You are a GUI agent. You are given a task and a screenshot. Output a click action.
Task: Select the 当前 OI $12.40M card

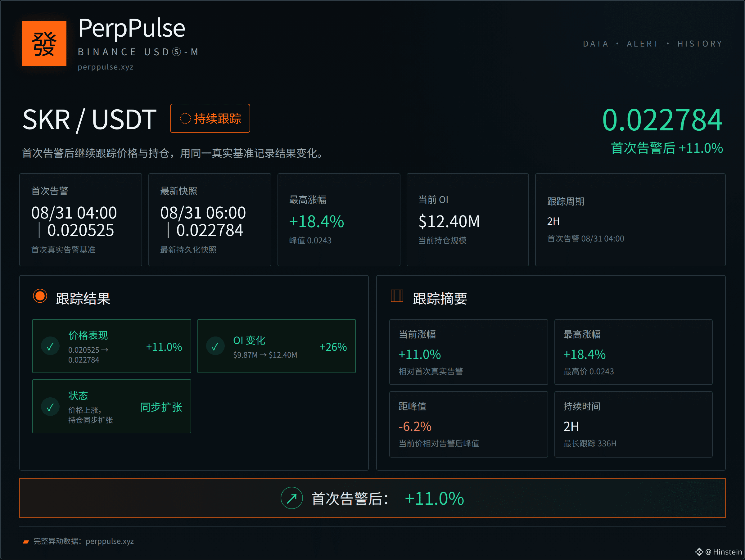[467, 219]
